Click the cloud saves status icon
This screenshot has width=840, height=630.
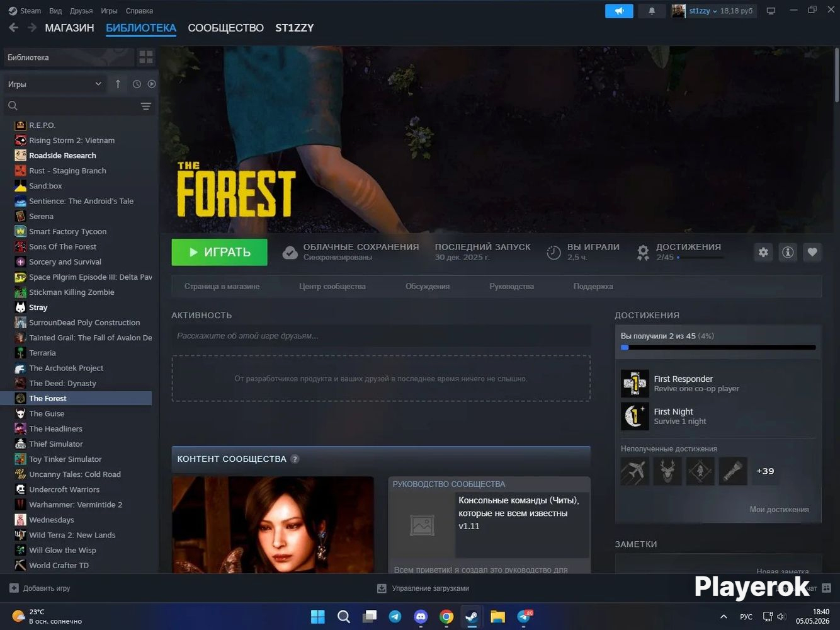point(290,252)
